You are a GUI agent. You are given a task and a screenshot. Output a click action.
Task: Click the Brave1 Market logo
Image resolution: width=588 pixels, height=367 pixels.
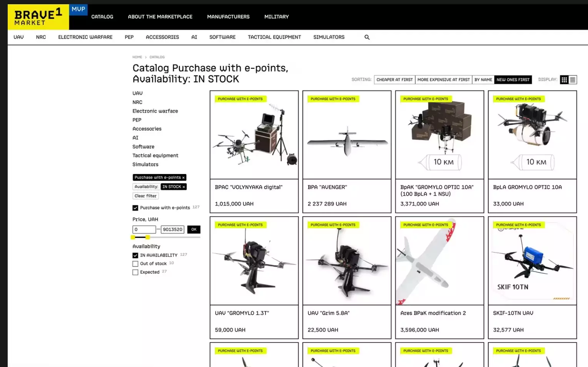tap(38, 17)
